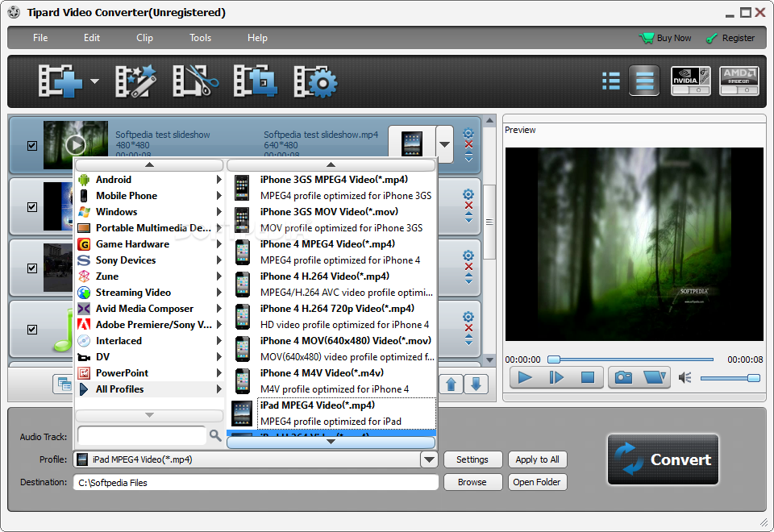Expand the Sony Devices category

150,260
